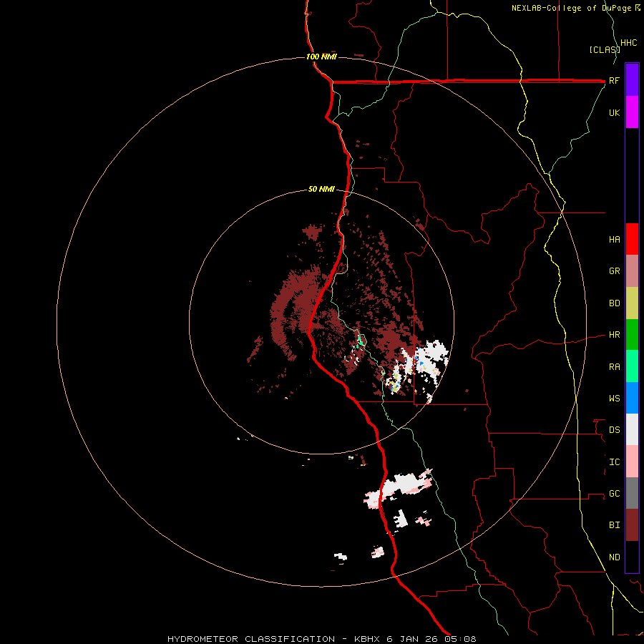Click the dark maroon BI legend swatch
This screenshot has width=644, height=644.
632,525
